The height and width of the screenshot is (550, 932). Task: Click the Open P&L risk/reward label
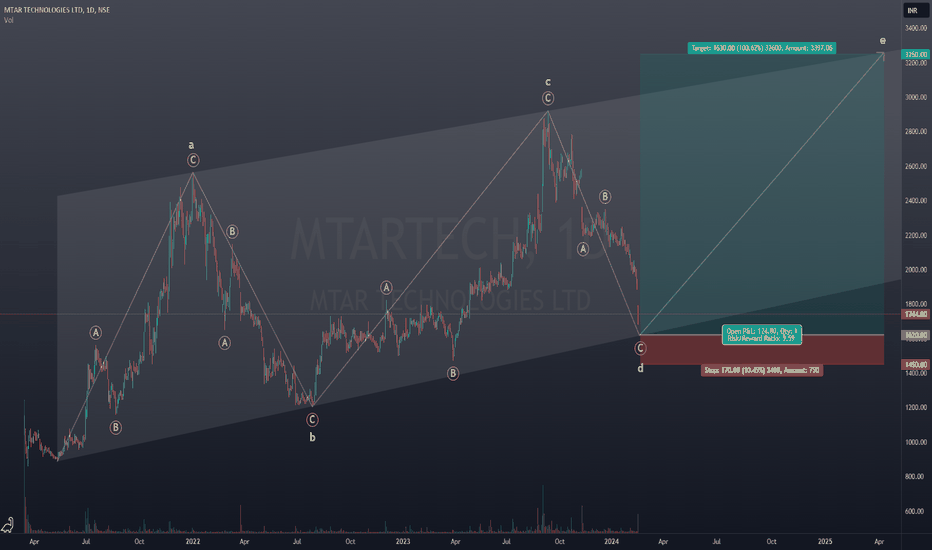[x=761, y=335]
